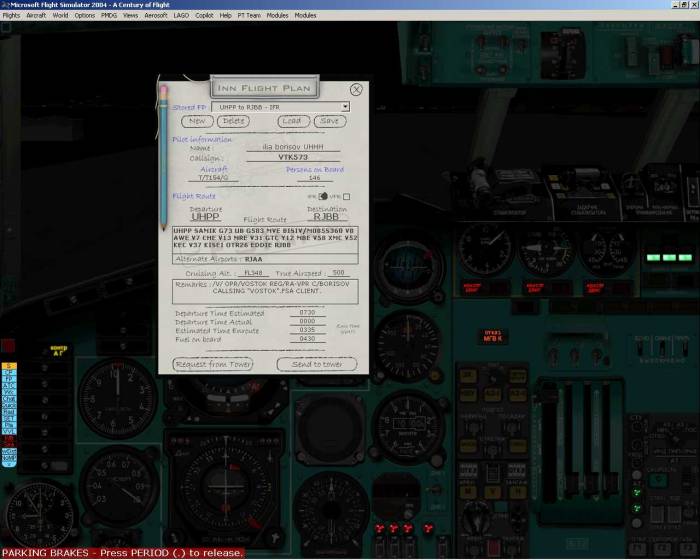This screenshot has width=700, height=560.
Task: Click the pencil icon beside flight plan
Action: click(x=164, y=150)
